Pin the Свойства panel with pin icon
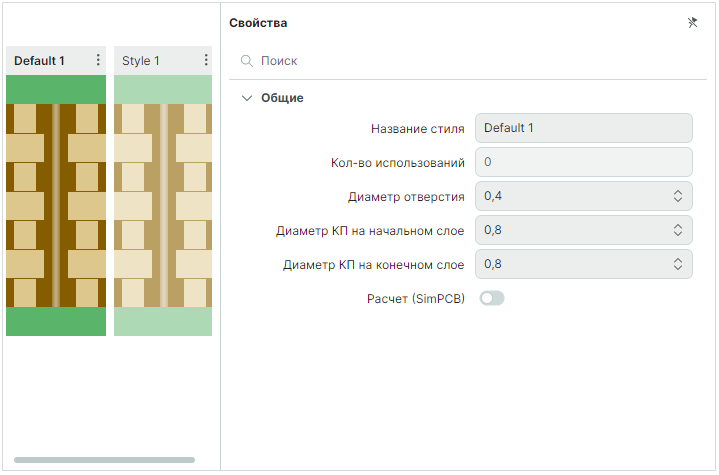The image size is (719, 475). tap(692, 22)
